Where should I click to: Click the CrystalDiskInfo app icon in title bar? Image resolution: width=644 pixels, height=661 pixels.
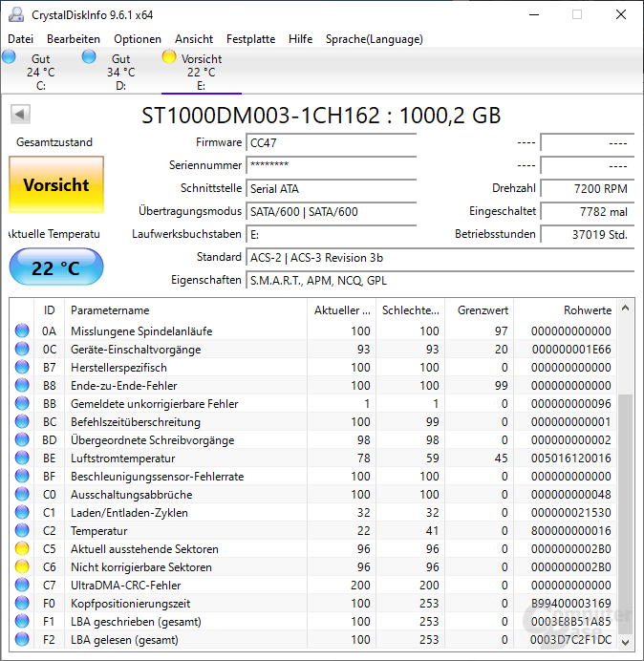pos(16,15)
